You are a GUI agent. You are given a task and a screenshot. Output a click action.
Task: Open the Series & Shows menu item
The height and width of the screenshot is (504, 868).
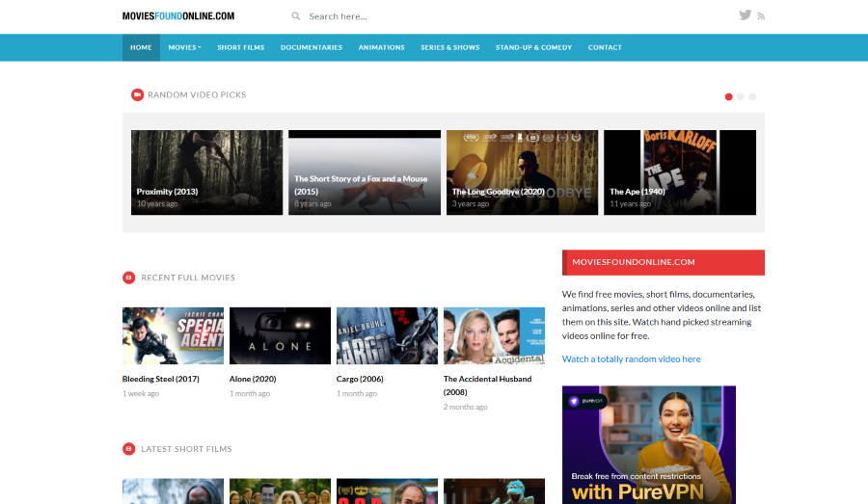[450, 47]
